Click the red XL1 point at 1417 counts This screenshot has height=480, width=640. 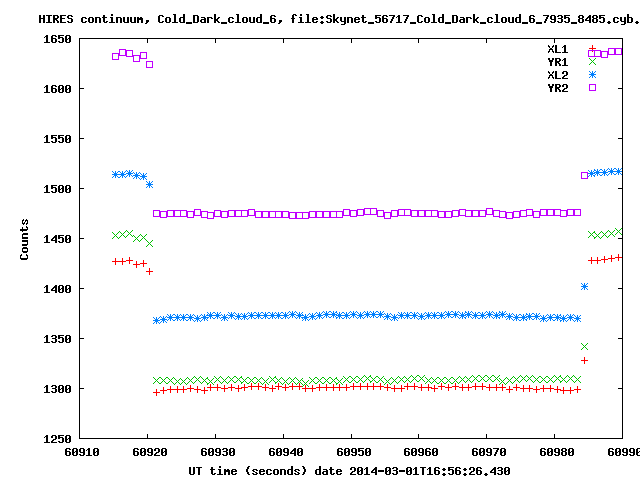[x=149, y=271]
